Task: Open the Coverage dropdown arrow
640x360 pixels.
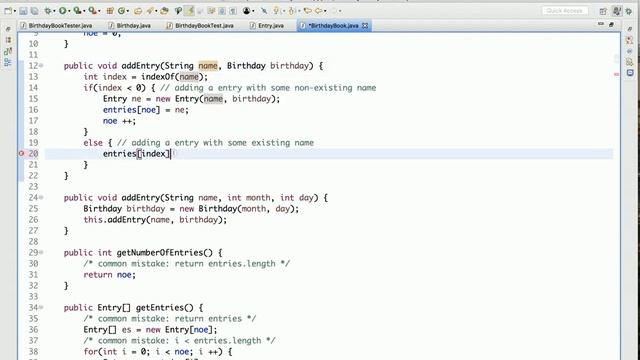Action: [x=84, y=11]
